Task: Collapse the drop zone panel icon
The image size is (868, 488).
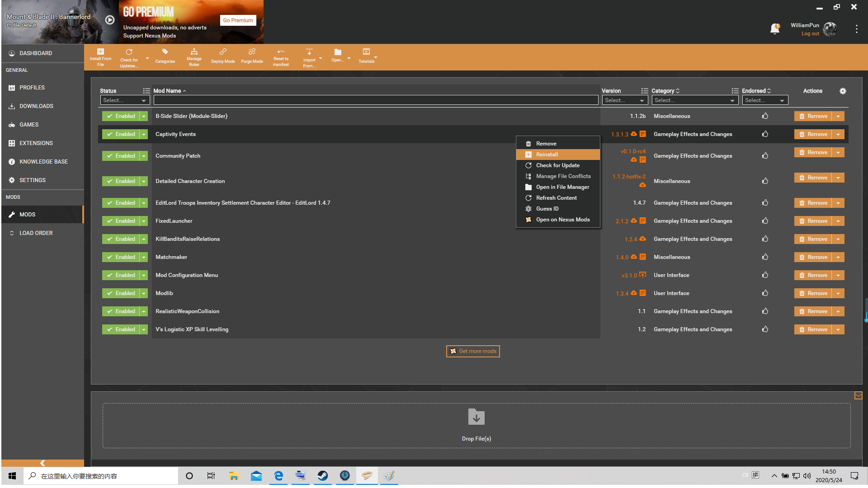Action: [858, 396]
